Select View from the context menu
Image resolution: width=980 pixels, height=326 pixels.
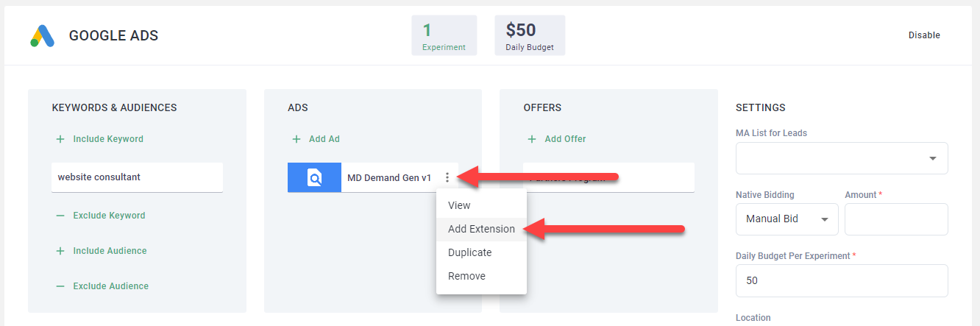(459, 205)
